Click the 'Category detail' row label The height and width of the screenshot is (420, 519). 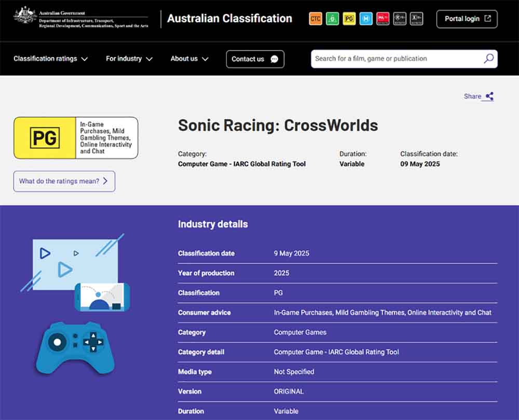pyautogui.click(x=201, y=352)
